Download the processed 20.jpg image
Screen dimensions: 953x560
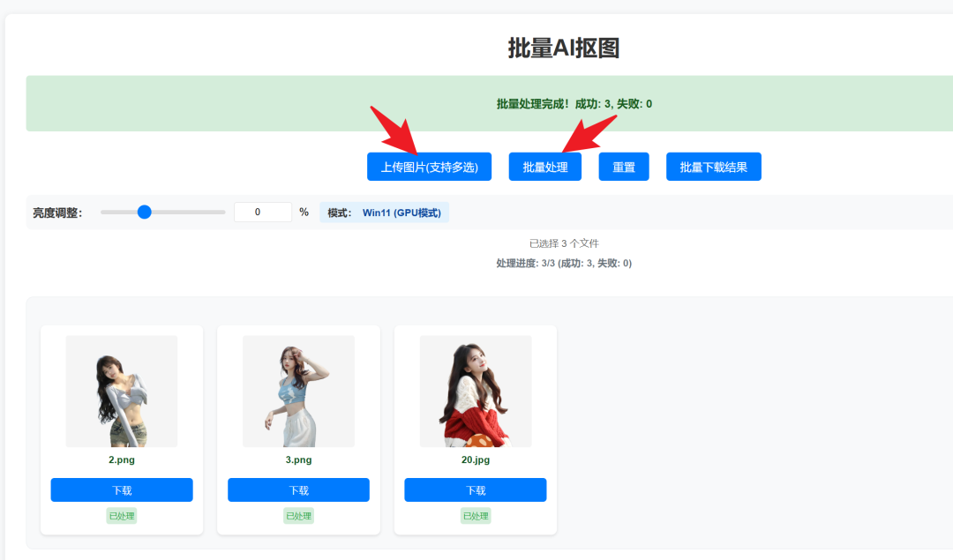pos(475,489)
